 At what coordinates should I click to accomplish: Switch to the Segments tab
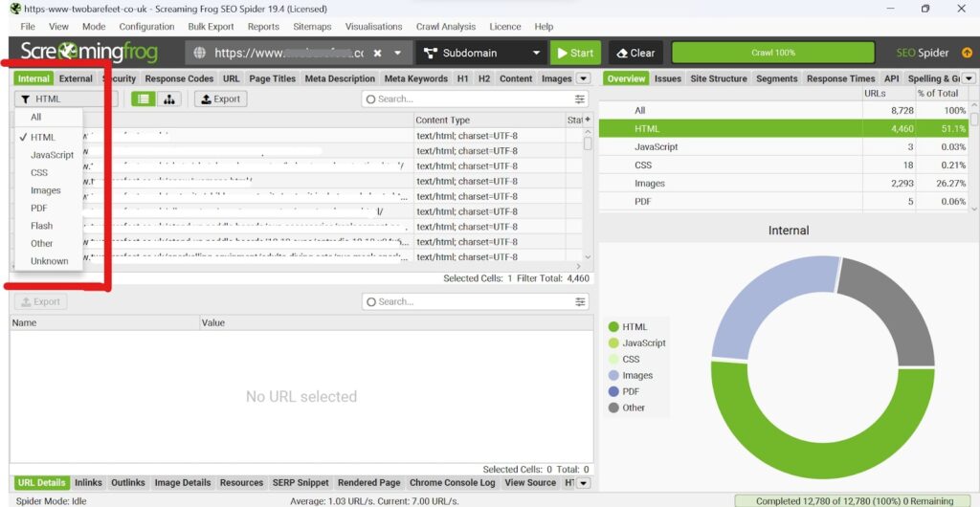tap(776, 78)
